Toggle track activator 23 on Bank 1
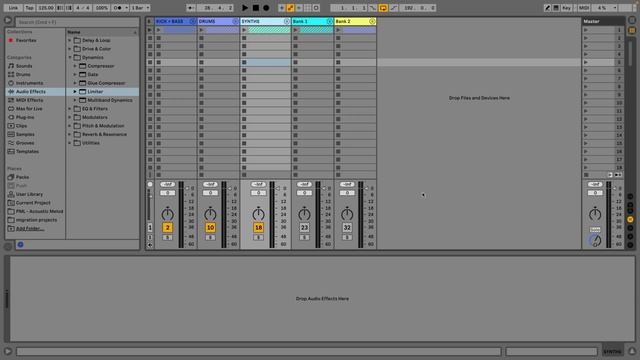 304,227
